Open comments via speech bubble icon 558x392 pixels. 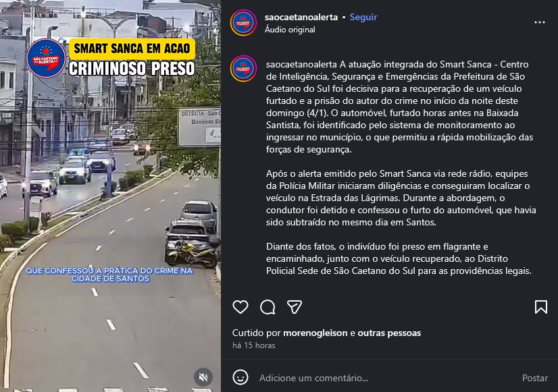[x=268, y=307]
